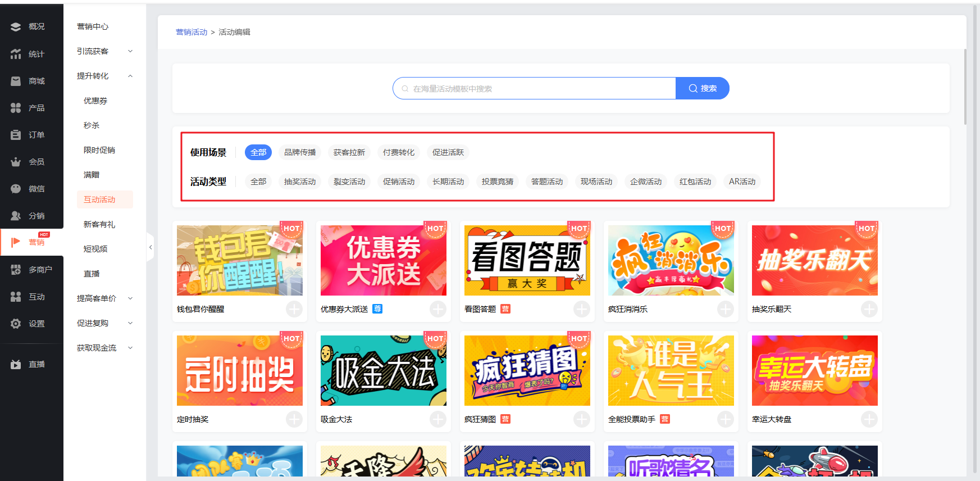This screenshot has width=980, height=481.
Task: Open the 概况 overview icon in sidebar
Action: coord(16,27)
